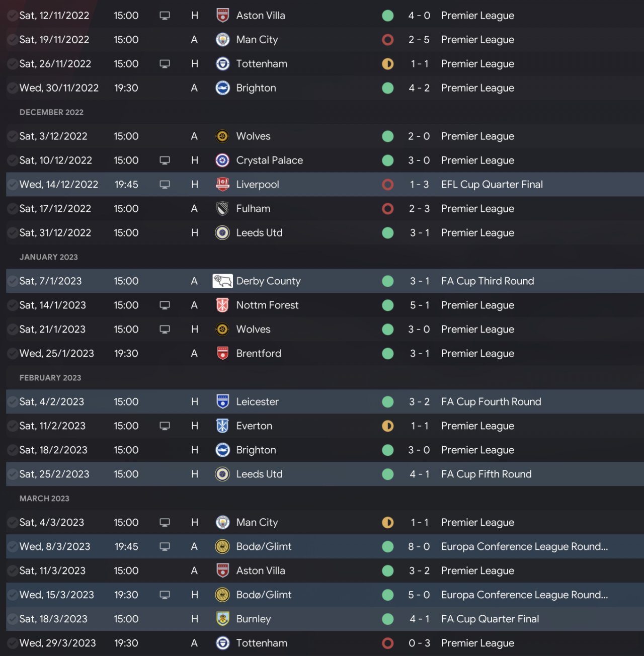Click the Derby County club badge
Viewport: 644px width, 656px height.
pos(222,281)
